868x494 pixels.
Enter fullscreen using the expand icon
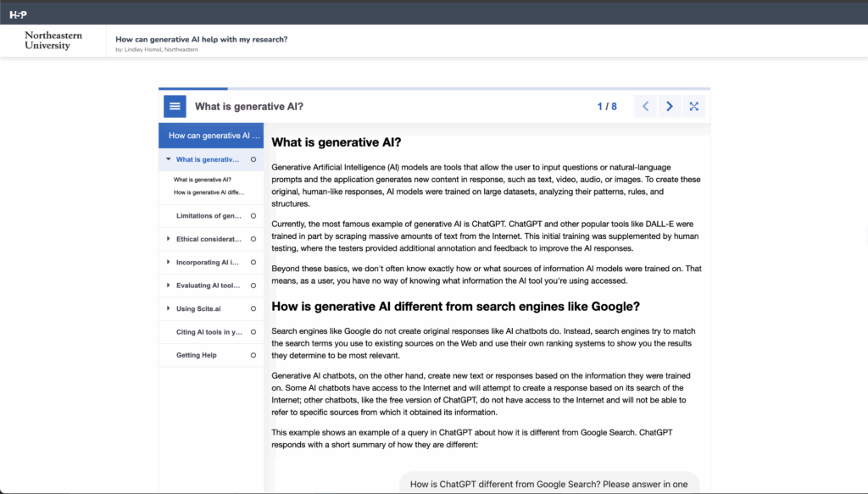[693, 105]
